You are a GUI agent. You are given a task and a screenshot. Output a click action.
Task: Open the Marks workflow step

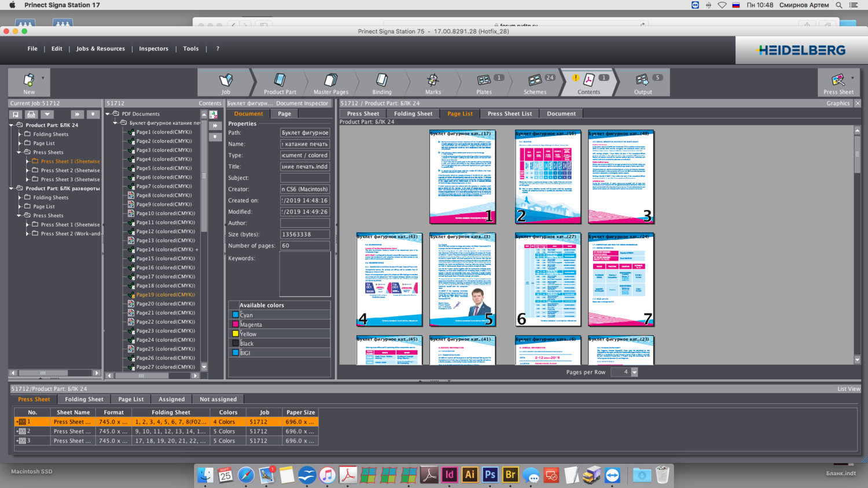[433, 82]
